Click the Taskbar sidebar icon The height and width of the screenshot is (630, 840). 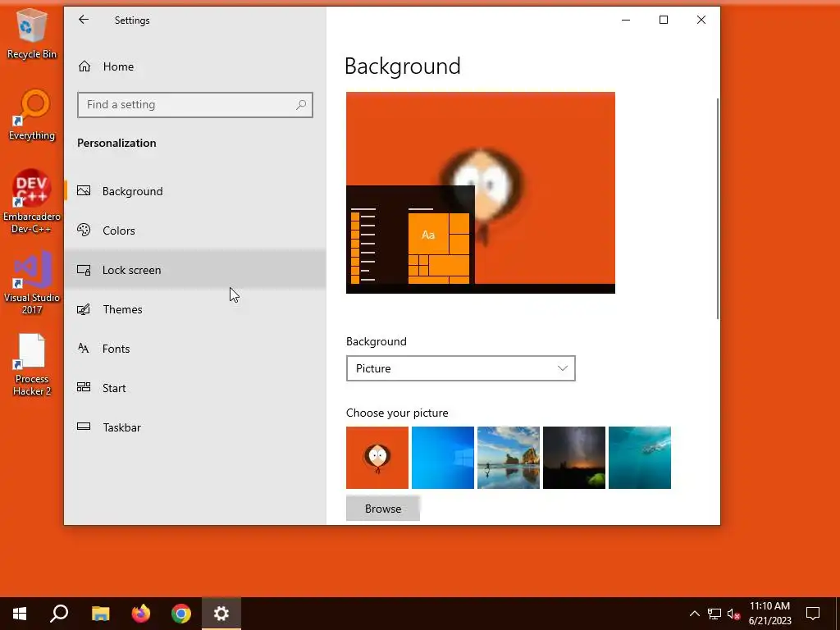point(84,427)
